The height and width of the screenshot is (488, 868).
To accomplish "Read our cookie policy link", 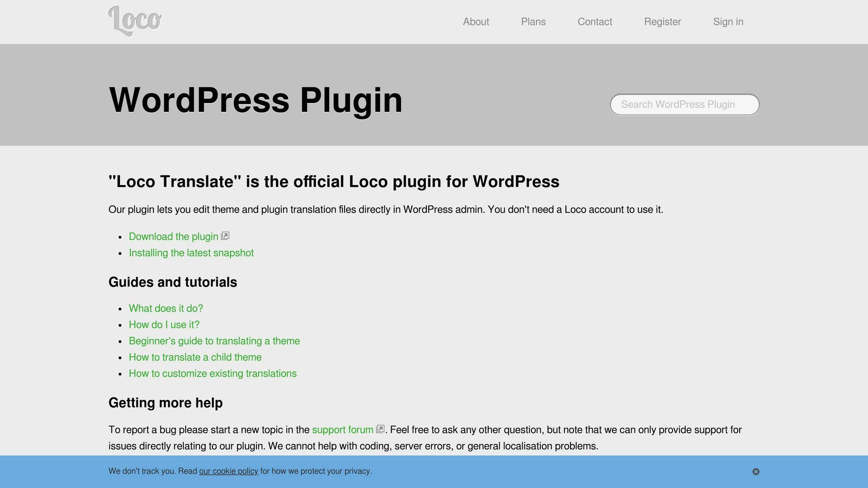I will click(x=228, y=471).
